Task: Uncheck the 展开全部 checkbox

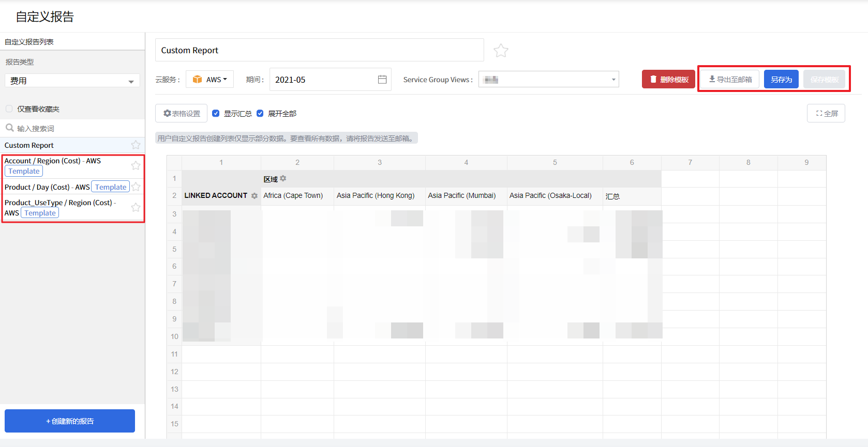Action: 260,114
